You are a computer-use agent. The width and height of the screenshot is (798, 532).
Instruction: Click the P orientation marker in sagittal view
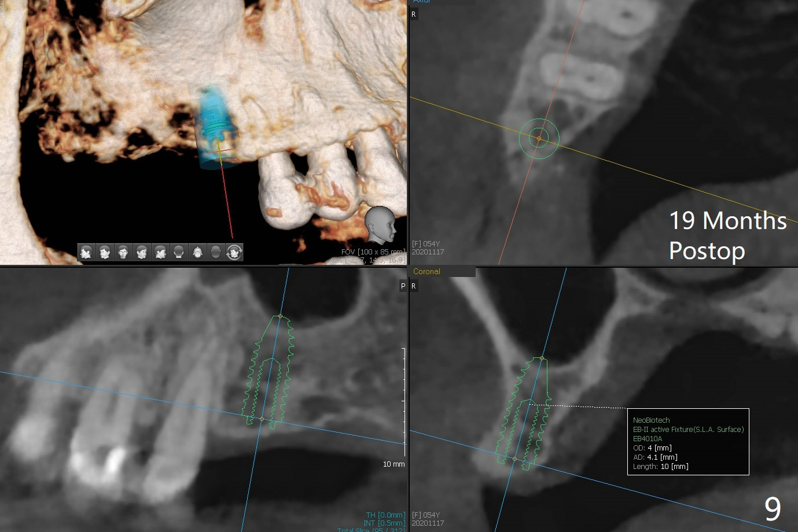pos(403,286)
